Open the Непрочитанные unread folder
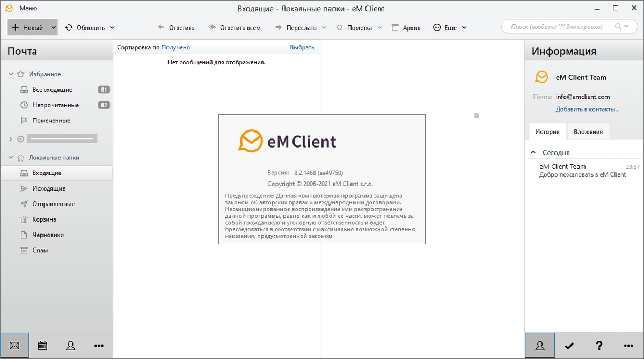Image resolution: width=644 pixels, height=359 pixels. pyautogui.click(x=57, y=105)
